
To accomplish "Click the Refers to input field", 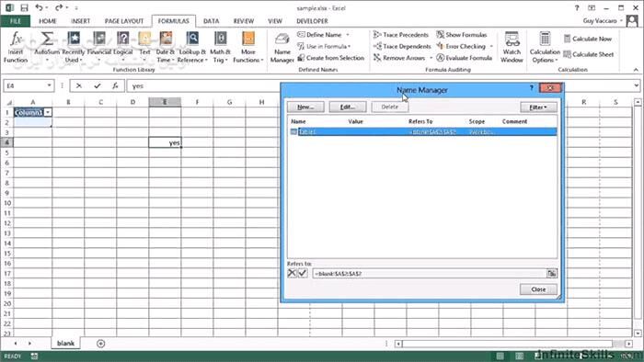I will tap(430, 273).
